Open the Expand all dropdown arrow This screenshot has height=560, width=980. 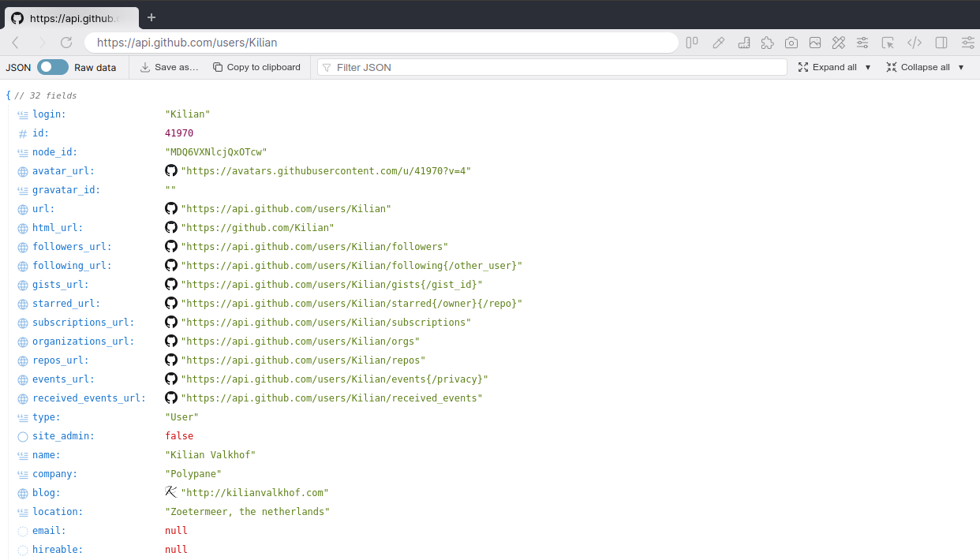tap(868, 67)
